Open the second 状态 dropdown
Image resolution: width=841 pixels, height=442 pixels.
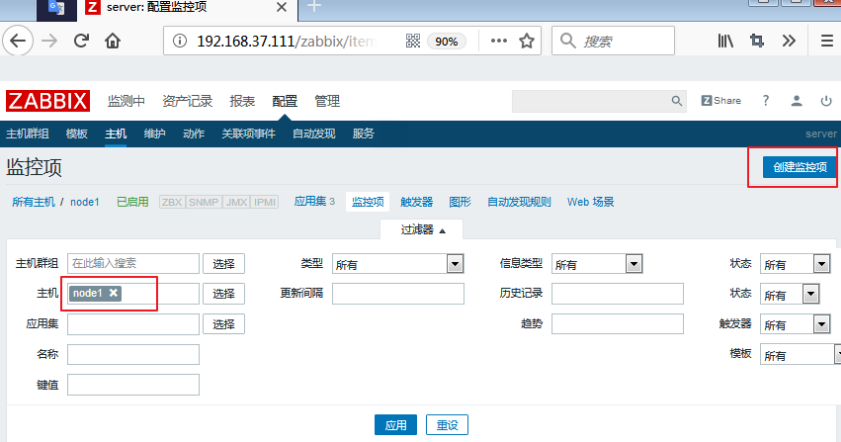tap(789, 294)
